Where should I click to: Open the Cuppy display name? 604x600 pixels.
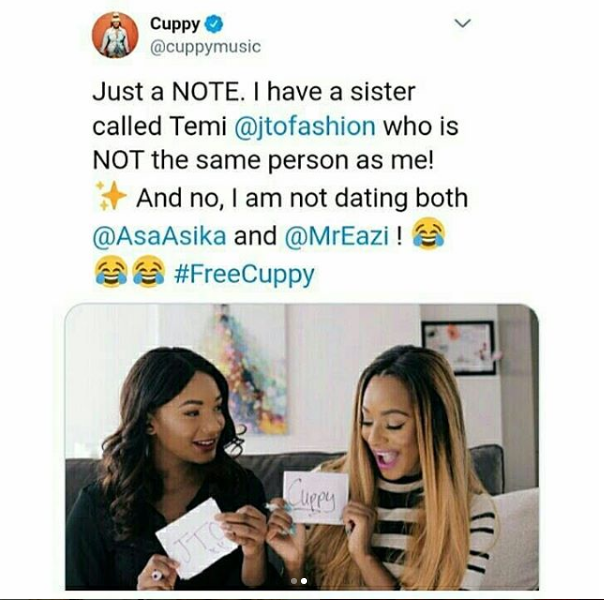point(175,24)
